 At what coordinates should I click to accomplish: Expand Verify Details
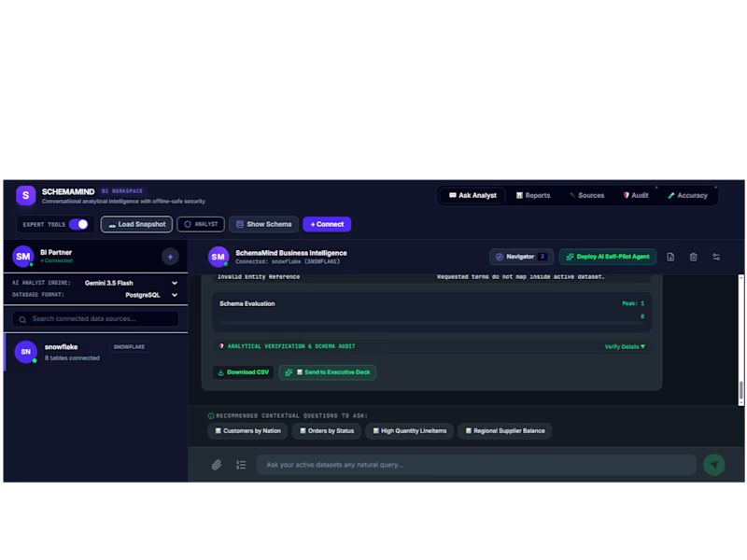[x=625, y=346]
